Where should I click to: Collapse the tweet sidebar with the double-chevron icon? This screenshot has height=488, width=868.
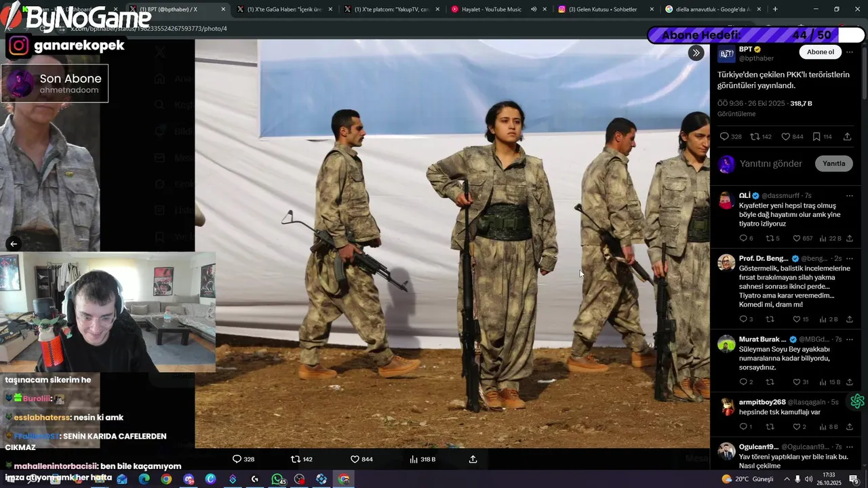[x=696, y=53]
